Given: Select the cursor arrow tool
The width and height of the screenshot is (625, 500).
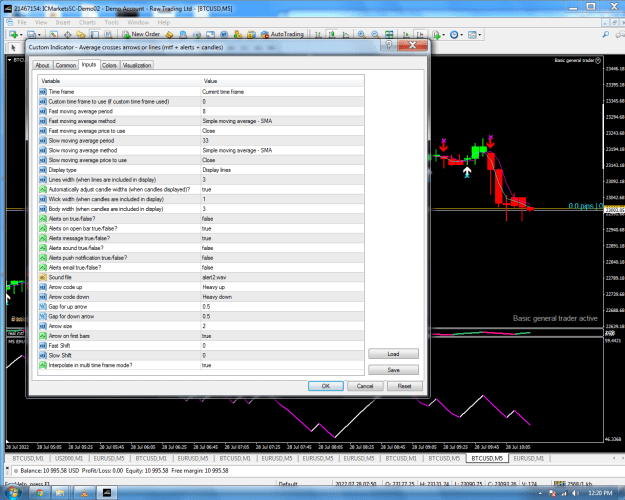Looking at the screenshot, I should 13,48.
